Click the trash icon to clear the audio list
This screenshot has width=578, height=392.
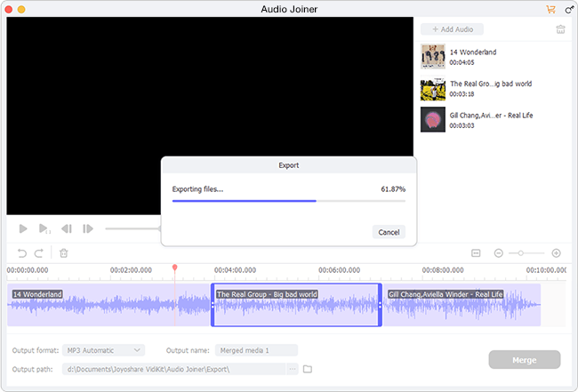pyautogui.click(x=560, y=29)
